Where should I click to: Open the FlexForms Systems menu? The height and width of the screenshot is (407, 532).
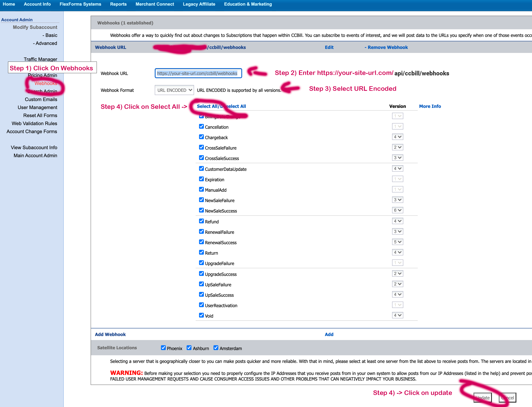click(x=80, y=4)
